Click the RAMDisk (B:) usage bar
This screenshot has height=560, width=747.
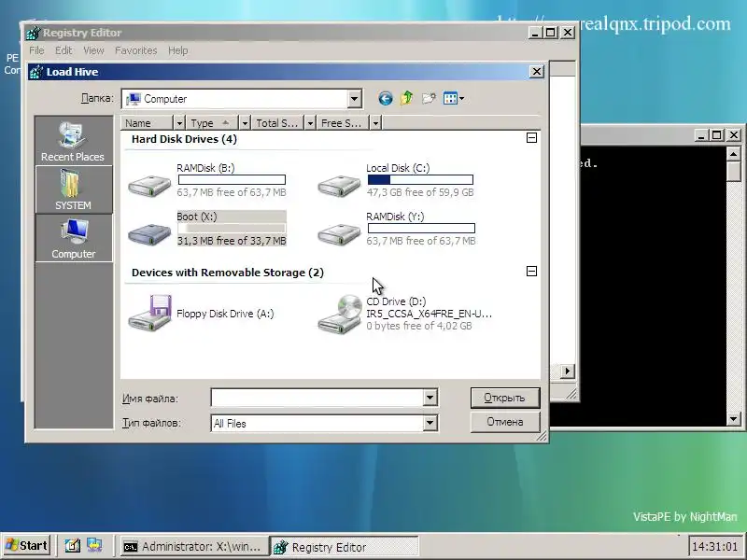232,179
